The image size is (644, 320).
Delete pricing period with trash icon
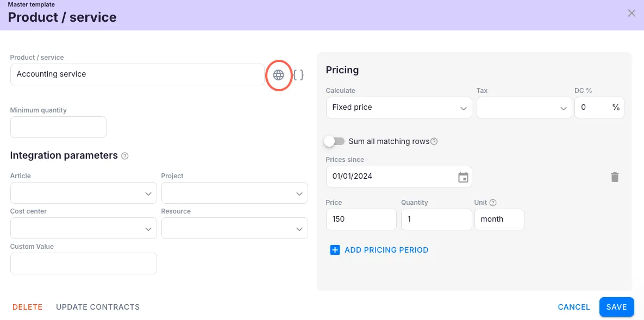click(x=615, y=177)
